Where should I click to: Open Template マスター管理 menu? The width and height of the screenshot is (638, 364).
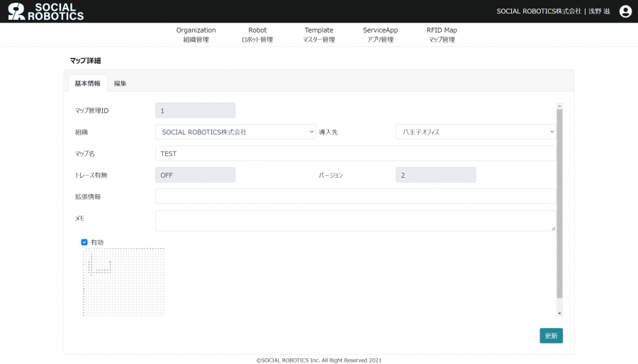click(x=319, y=35)
